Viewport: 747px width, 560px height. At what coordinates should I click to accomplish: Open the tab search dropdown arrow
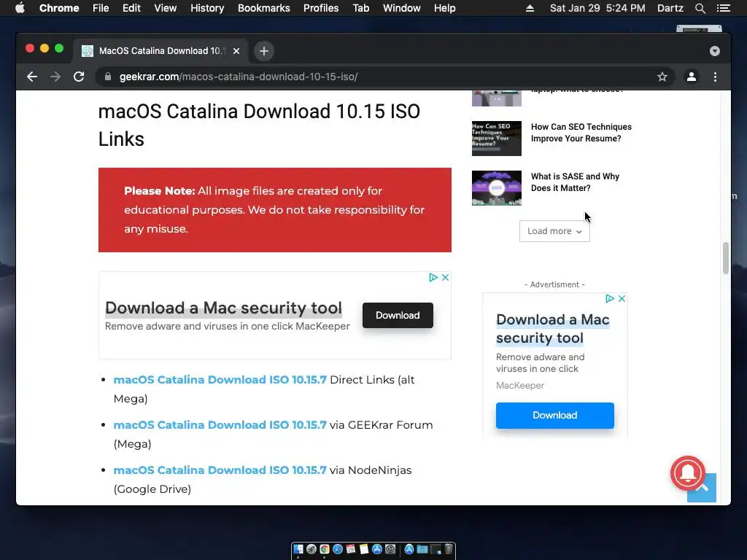point(715,51)
